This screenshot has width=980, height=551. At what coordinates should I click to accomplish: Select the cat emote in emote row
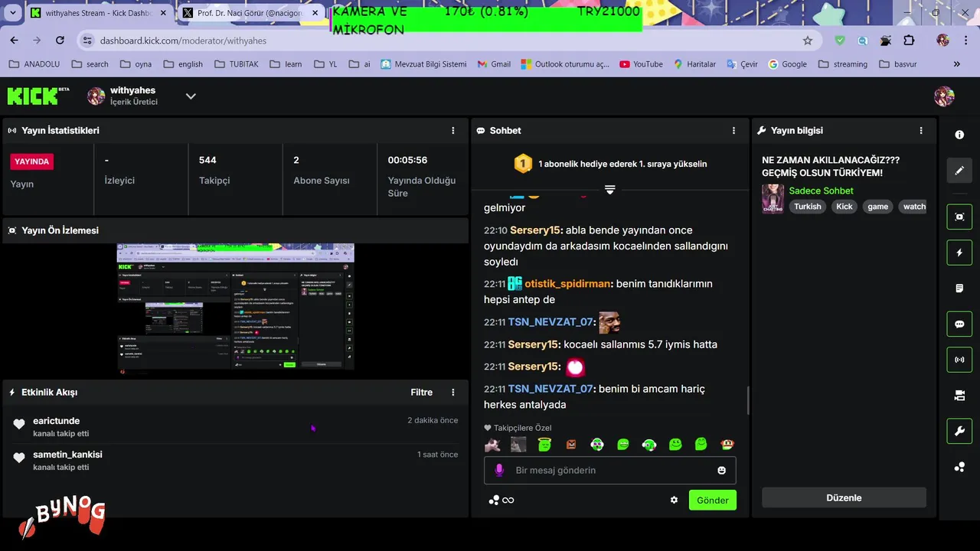click(x=492, y=444)
